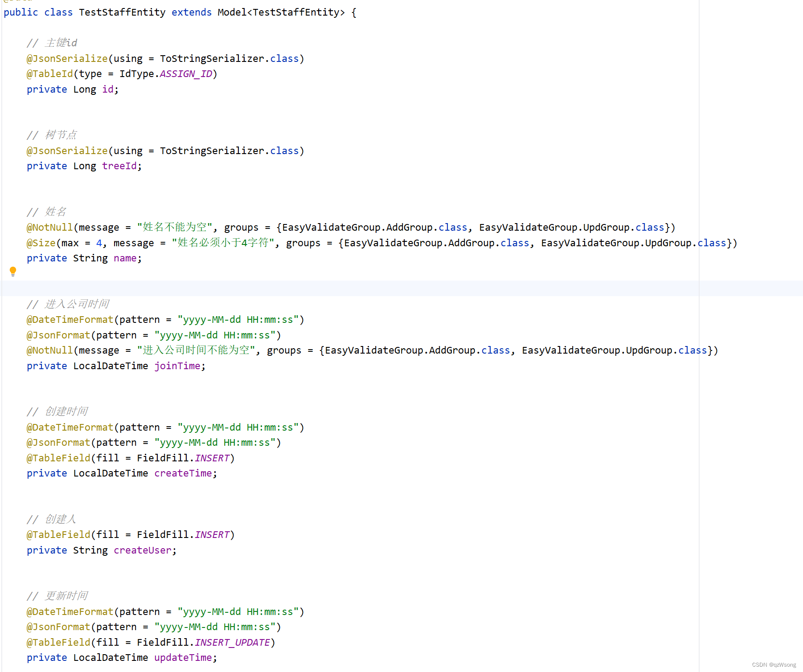This screenshot has height=672, width=803.
Task: Click the "进入公司时间不能为空" message string
Action: [x=196, y=350]
